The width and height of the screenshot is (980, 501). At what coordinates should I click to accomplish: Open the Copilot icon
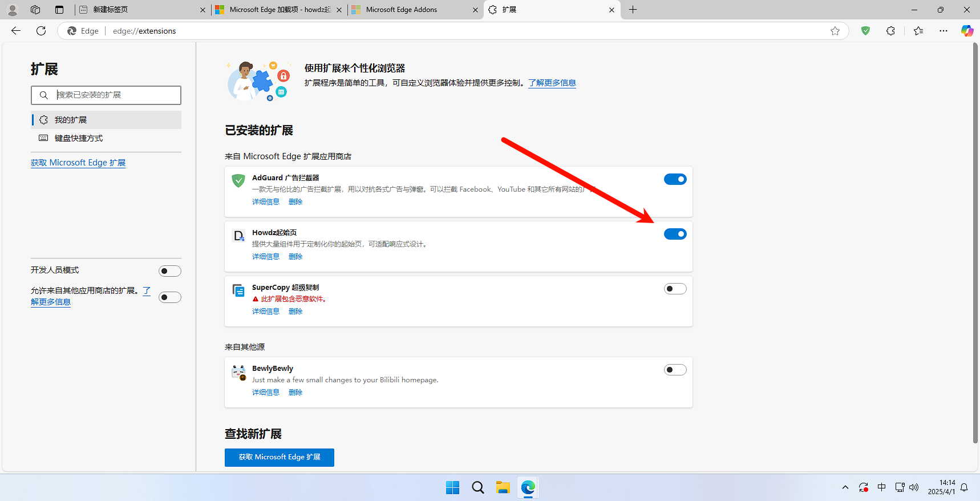tap(967, 31)
